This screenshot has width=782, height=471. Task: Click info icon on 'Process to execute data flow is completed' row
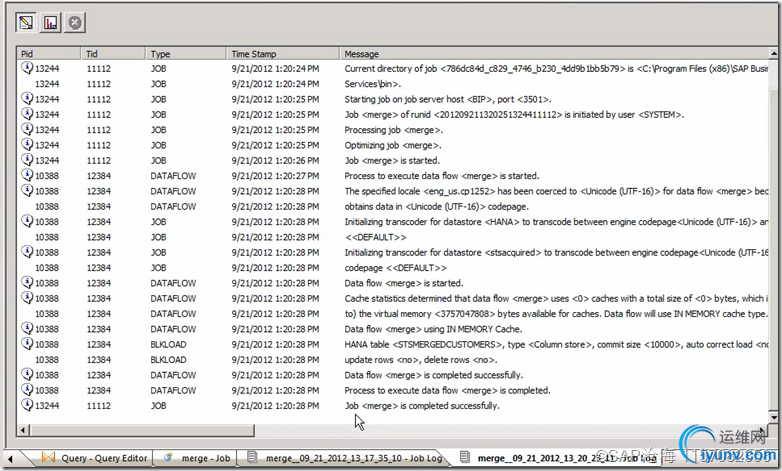click(27, 390)
